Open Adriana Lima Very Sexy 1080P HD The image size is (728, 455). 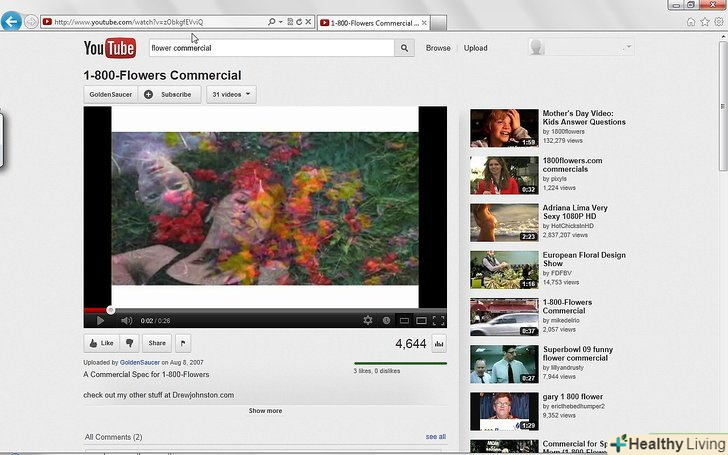click(575, 212)
